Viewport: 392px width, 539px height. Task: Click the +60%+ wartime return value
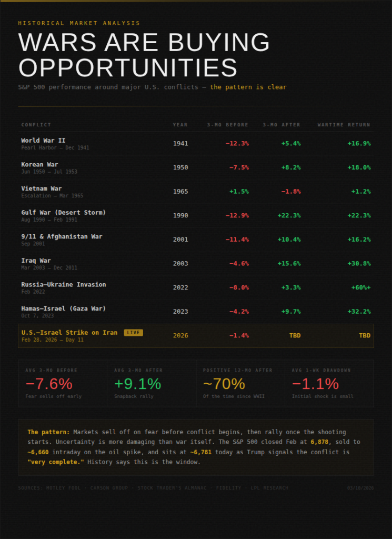click(x=360, y=288)
